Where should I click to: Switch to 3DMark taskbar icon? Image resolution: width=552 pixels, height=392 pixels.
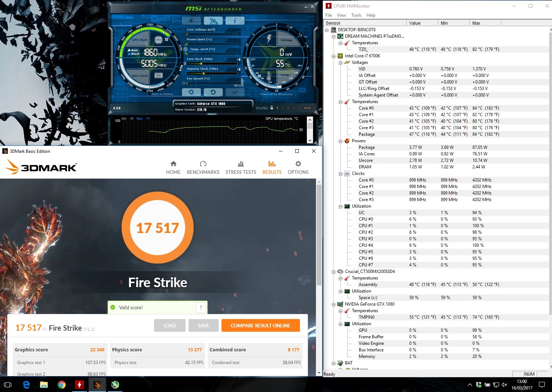97,385
